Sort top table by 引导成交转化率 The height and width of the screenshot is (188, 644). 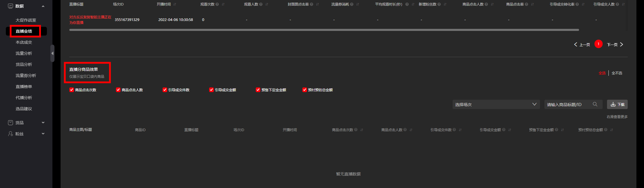click(x=583, y=4)
